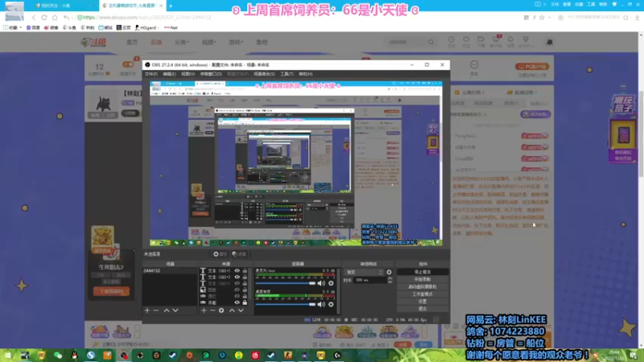Add a new source with the plus icon

tap(204, 311)
